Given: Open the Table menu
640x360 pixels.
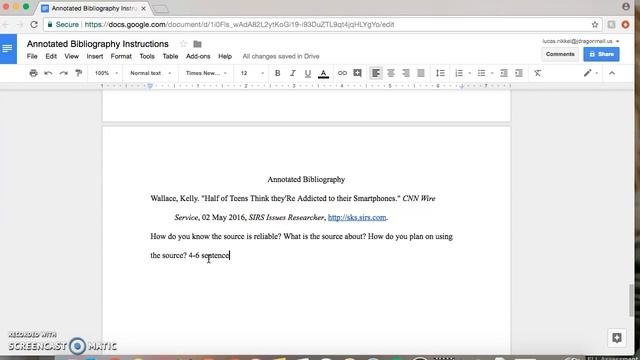Looking at the screenshot, I should (170, 56).
